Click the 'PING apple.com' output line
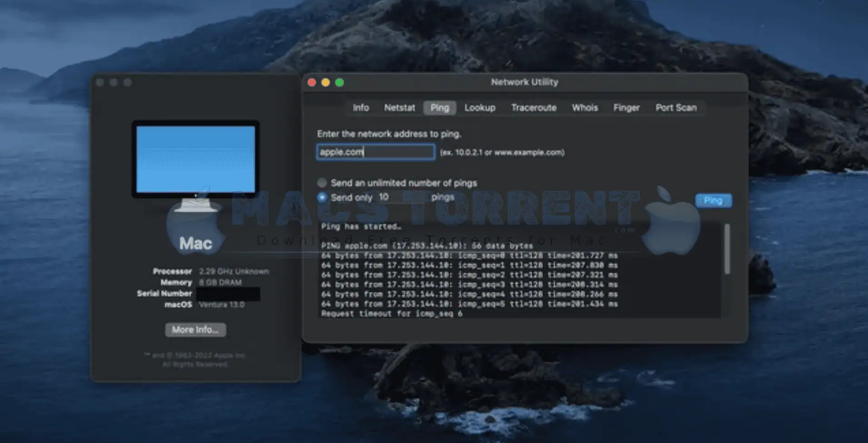 pos(427,246)
